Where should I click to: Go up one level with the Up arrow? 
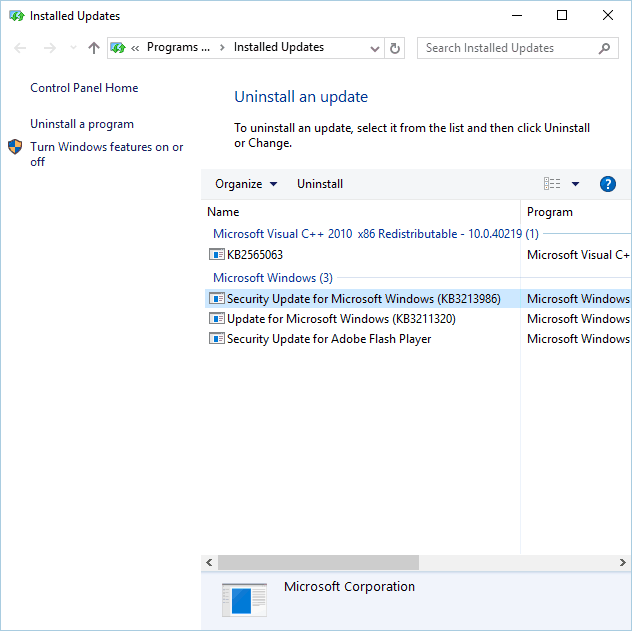pyautogui.click(x=94, y=48)
